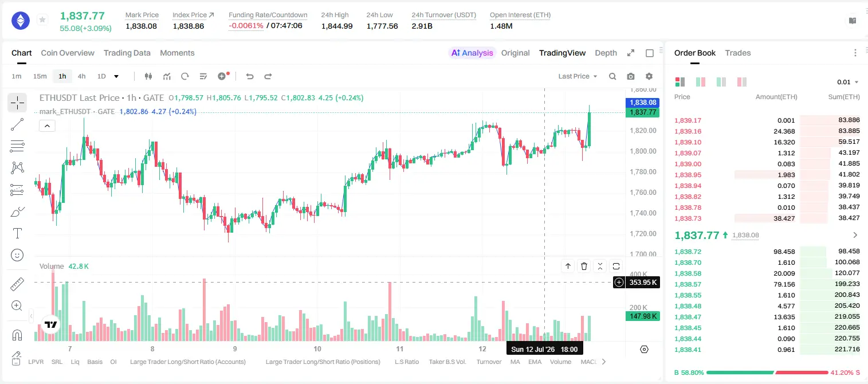Change order book 0.01 precision dropdown
The width and height of the screenshot is (868, 384).
(848, 82)
